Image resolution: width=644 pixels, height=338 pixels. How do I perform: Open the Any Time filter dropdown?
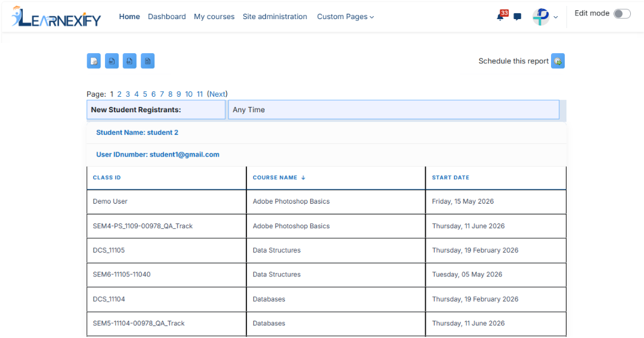pyautogui.click(x=394, y=110)
